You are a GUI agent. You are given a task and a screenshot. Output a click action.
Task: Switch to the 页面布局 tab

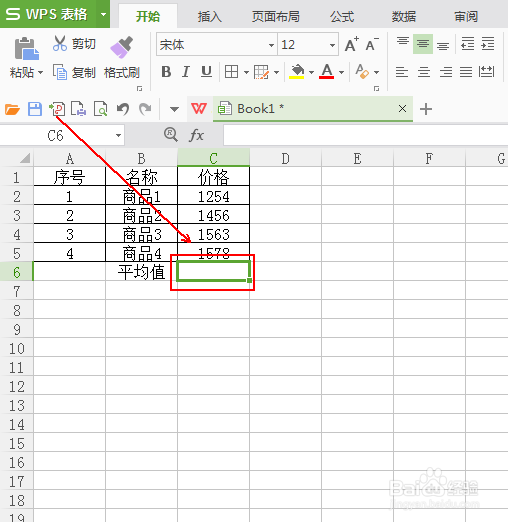click(x=275, y=16)
